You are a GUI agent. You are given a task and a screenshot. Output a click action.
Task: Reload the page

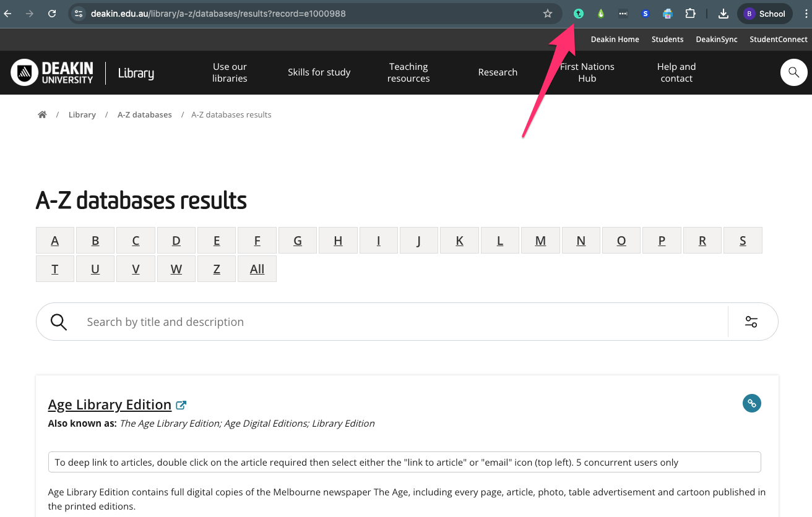point(52,14)
